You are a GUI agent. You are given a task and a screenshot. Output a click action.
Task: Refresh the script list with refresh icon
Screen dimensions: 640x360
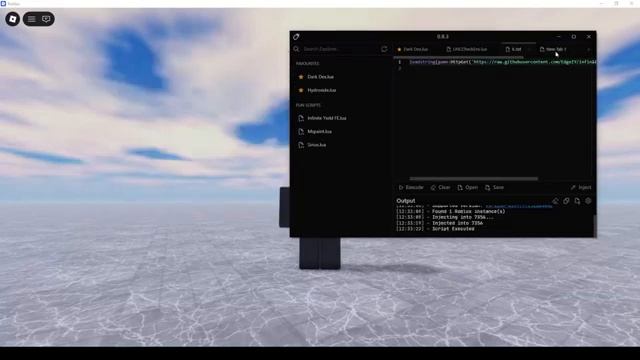coord(384,49)
